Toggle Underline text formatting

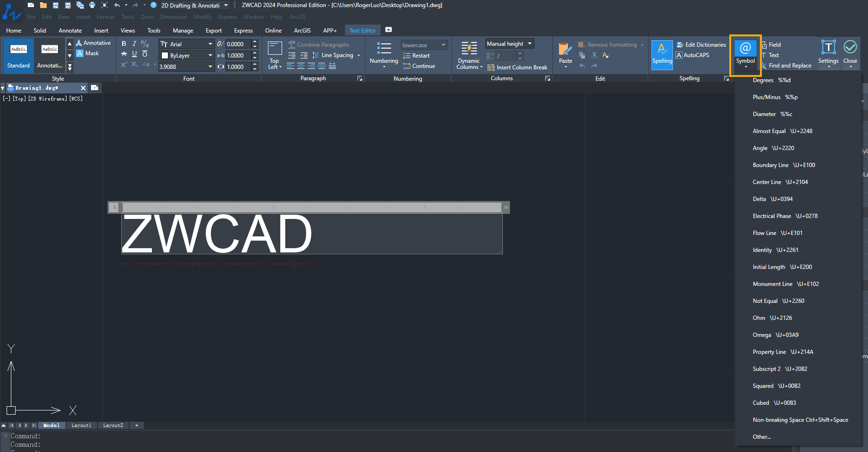pyautogui.click(x=134, y=54)
